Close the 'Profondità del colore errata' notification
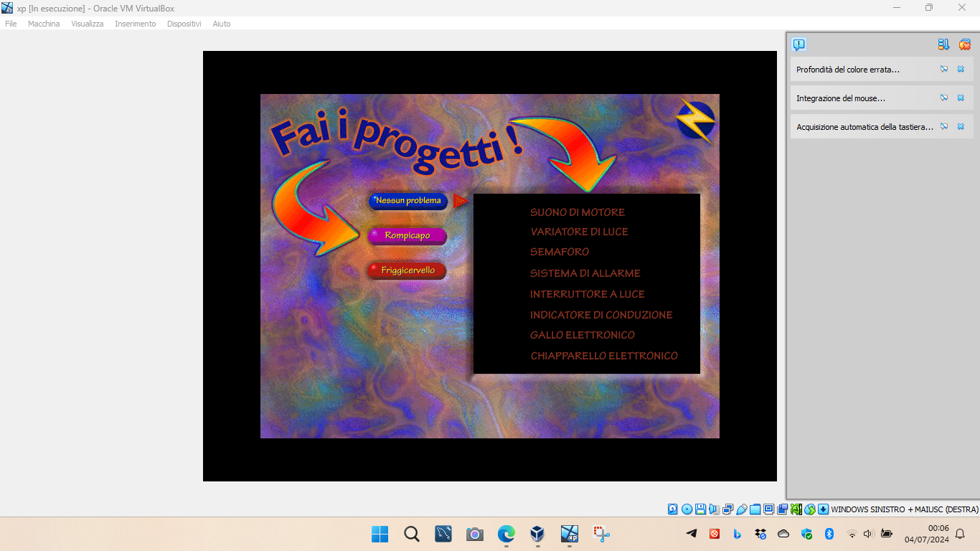Viewport: 980px width, 551px height. (x=961, y=69)
